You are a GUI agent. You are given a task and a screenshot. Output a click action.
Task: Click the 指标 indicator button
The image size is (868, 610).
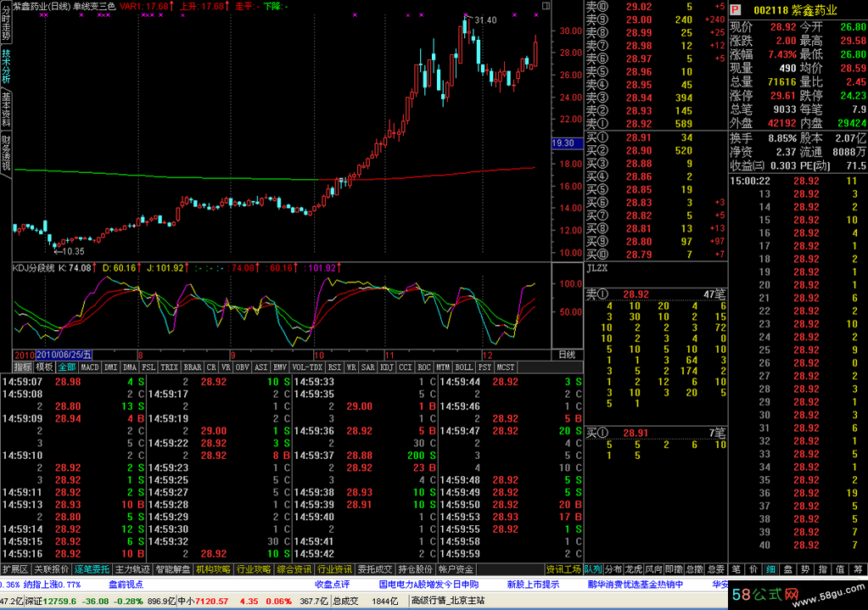pos(23,367)
